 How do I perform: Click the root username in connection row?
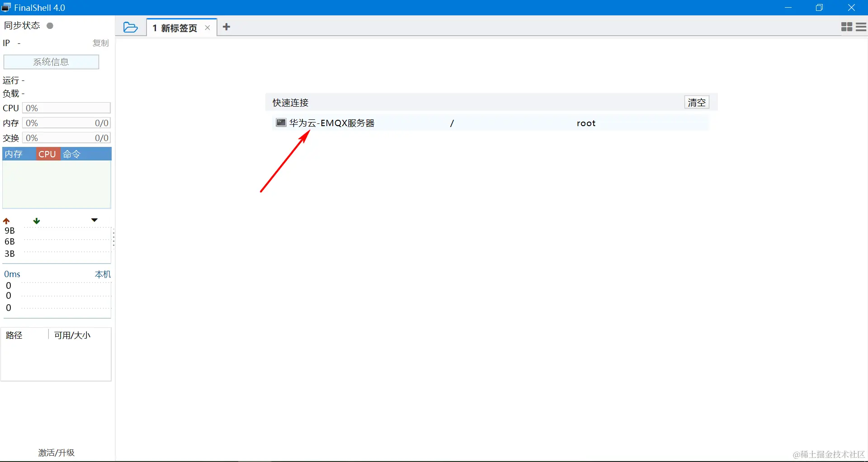coord(586,123)
